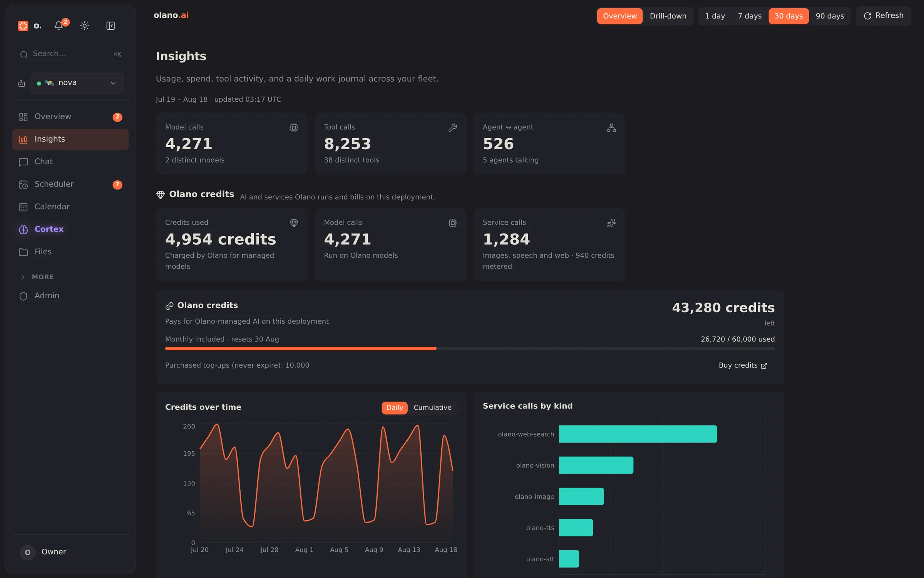Open the Chat sidebar item

70,162
